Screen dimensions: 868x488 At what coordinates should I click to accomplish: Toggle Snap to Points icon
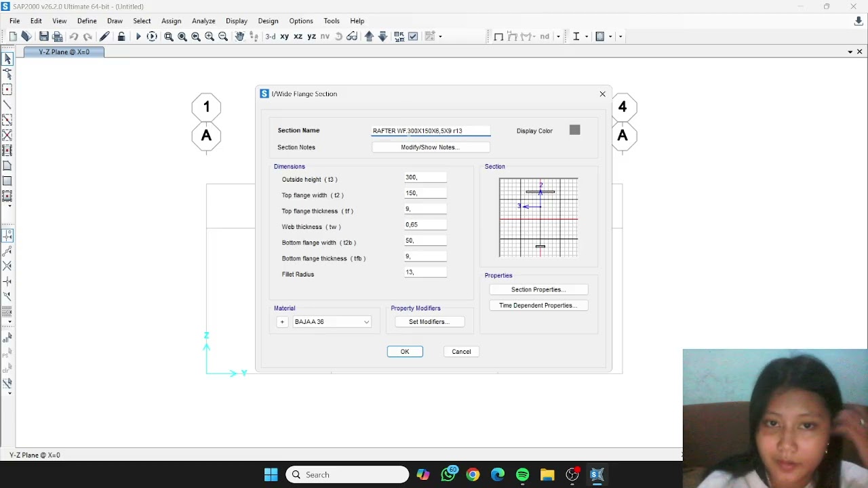pos(7,235)
